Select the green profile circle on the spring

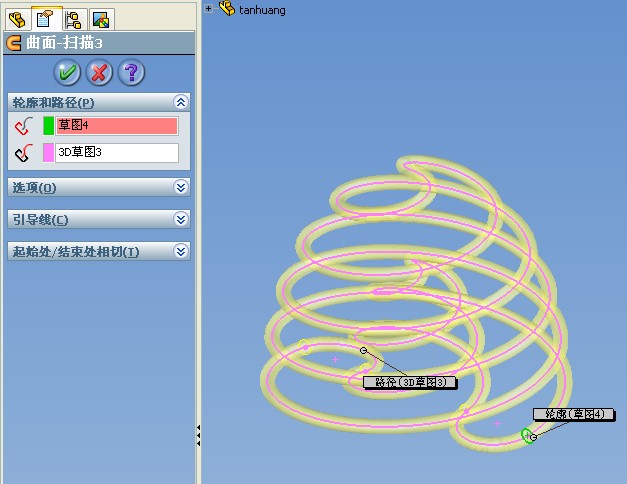coord(527,435)
